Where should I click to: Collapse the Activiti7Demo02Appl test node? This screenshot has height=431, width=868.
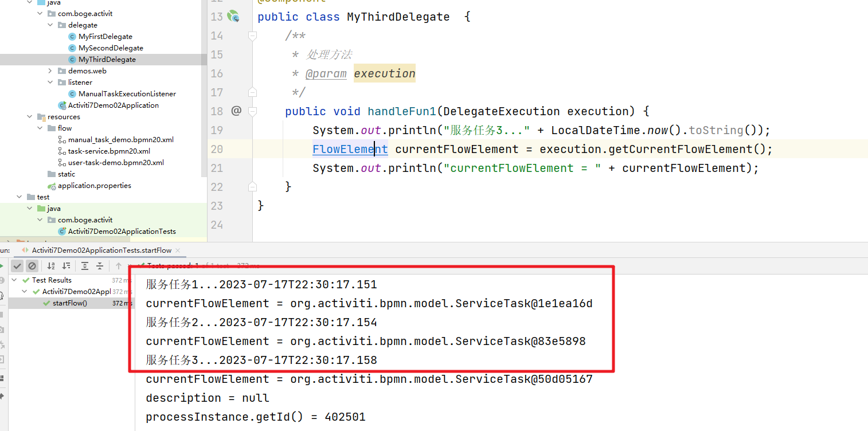coord(26,292)
